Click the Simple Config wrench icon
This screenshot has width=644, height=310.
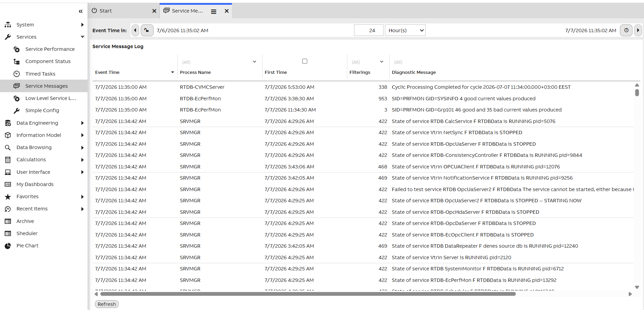point(17,111)
